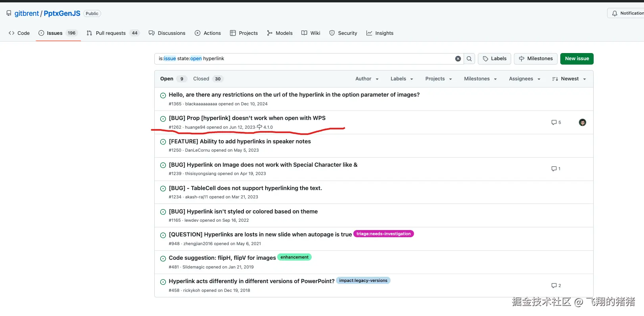644x316 pixels.
Task: Click open-issue icon beside theme styling bug
Action: [163, 212]
